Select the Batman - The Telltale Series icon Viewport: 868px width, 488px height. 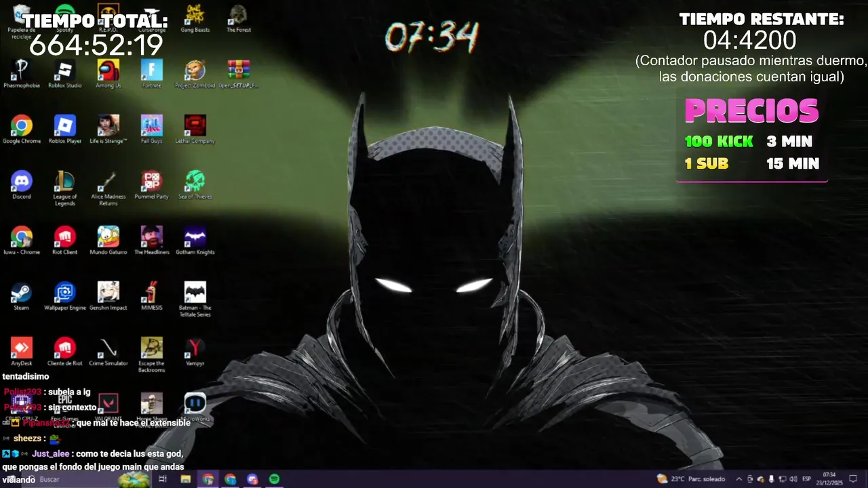[x=195, y=300]
